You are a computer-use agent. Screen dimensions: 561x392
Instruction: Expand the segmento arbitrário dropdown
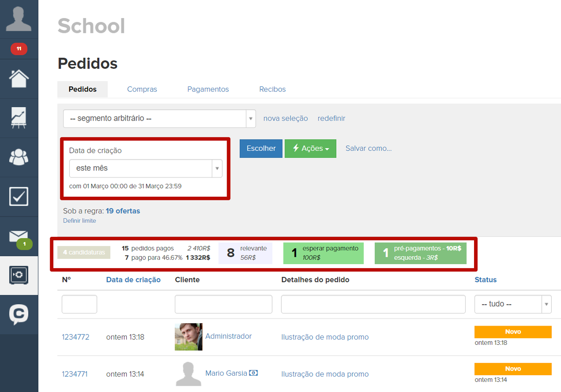[159, 119]
